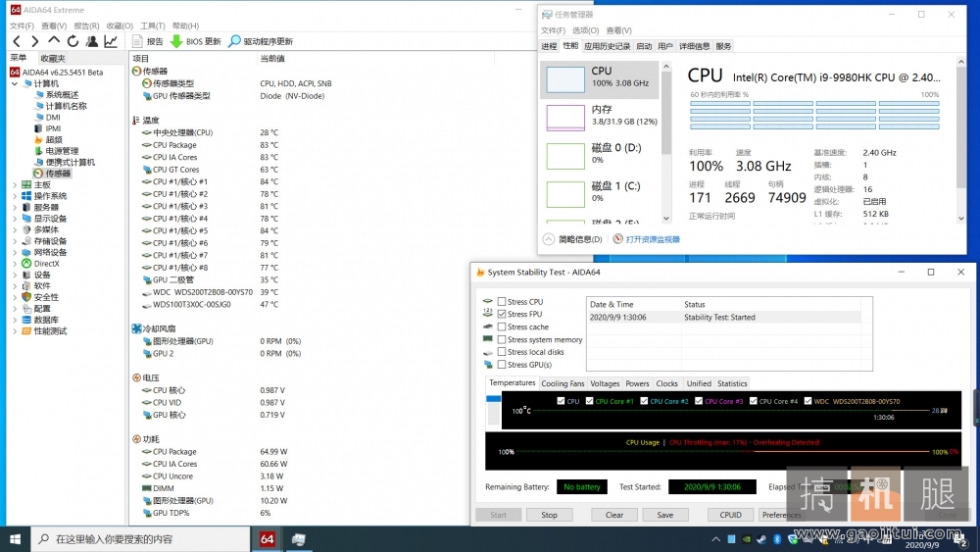Expand the 操作系统 tree node
The image size is (980, 552).
point(15,196)
